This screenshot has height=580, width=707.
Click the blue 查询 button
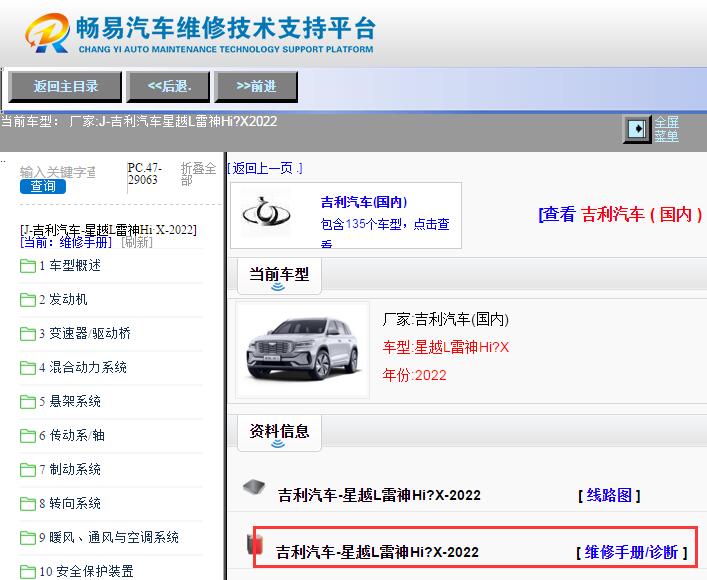[43, 186]
